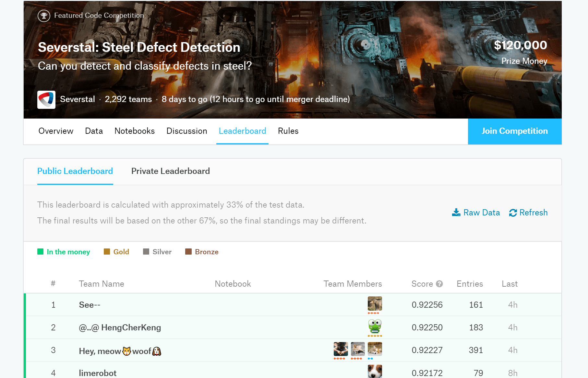Click the Score help question mark icon
588x378 pixels.
coord(439,284)
